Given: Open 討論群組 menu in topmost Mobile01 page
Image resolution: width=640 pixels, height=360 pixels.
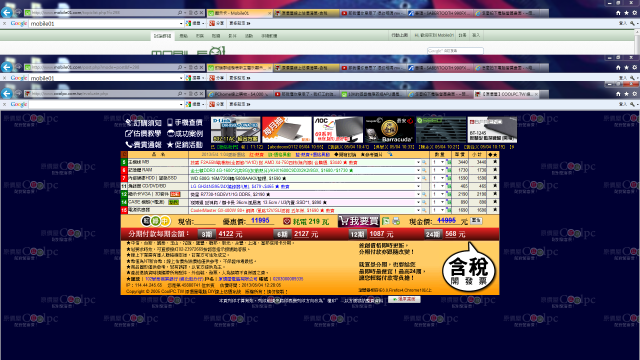Looking at the screenshot, I should (162, 36).
